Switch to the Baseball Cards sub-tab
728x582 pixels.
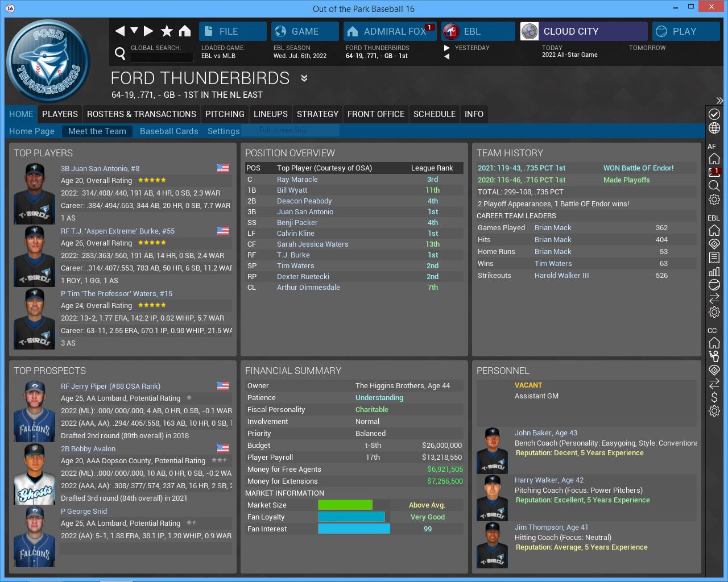coord(169,131)
